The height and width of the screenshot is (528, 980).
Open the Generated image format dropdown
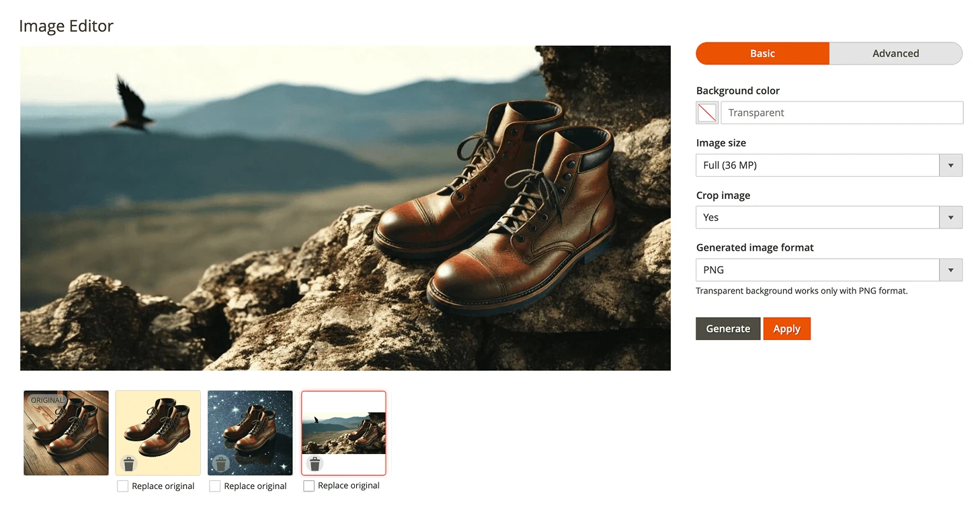tap(950, 269)
